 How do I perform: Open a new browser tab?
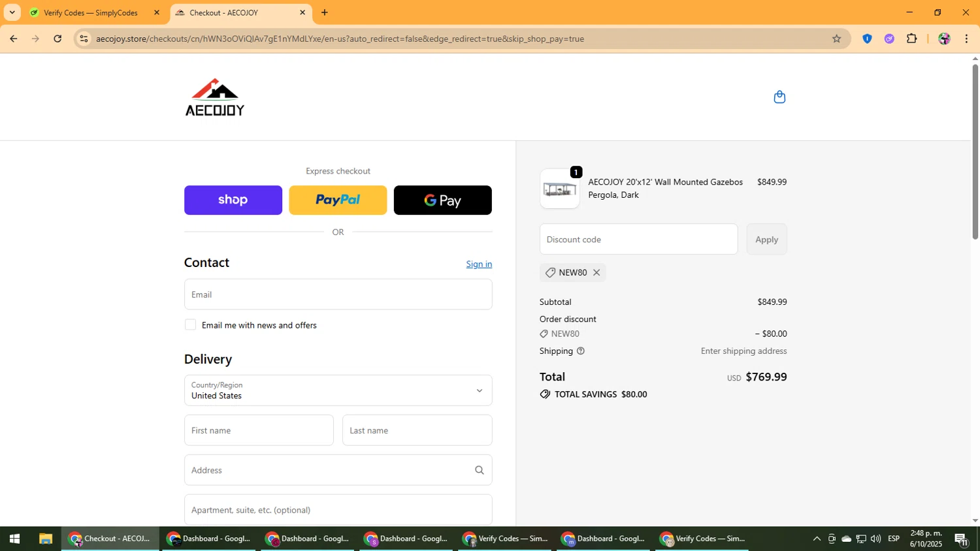pyautogui.click(x=325, y=12)
